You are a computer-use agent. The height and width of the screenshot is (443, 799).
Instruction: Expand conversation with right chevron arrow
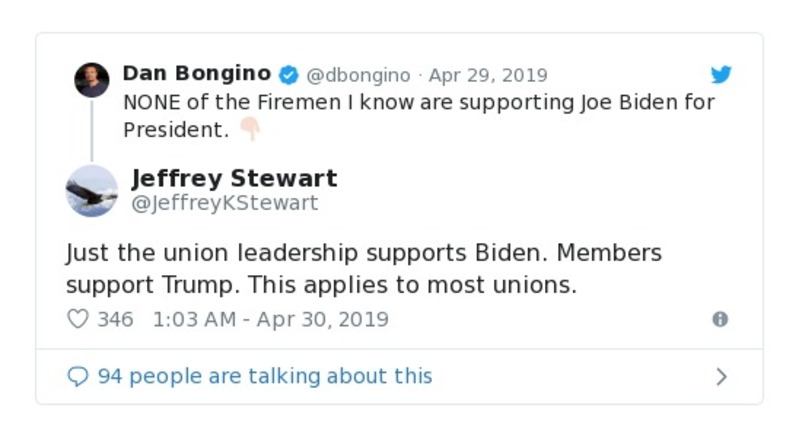pyautogui.click(x=721, y=377)
